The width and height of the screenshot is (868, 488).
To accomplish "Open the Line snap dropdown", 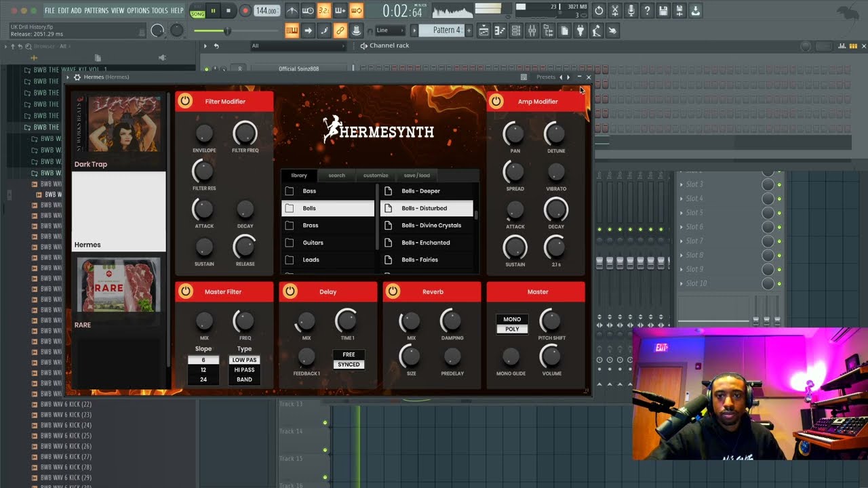I will coord(390,30).
